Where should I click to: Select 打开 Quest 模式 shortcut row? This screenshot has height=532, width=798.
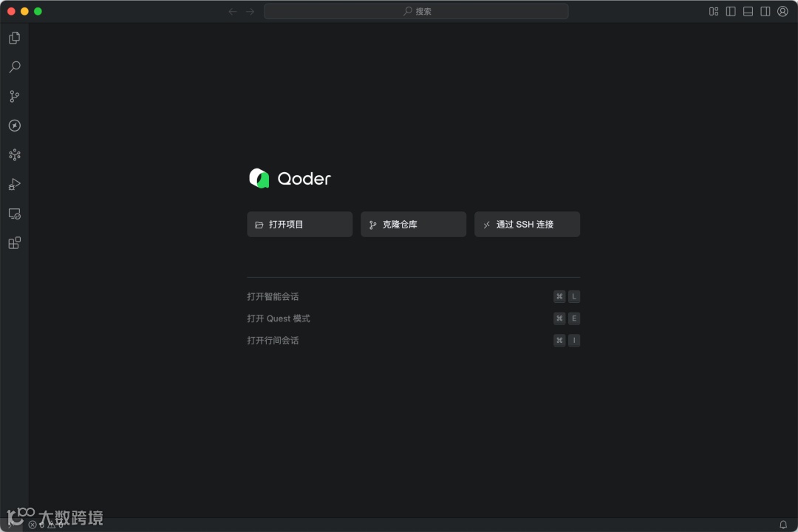point(413,318)
